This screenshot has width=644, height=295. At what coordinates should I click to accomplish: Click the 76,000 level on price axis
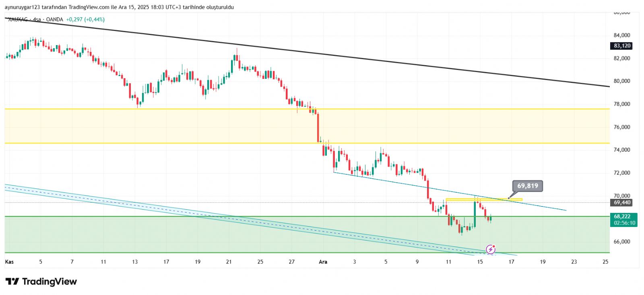click(622, 127)
